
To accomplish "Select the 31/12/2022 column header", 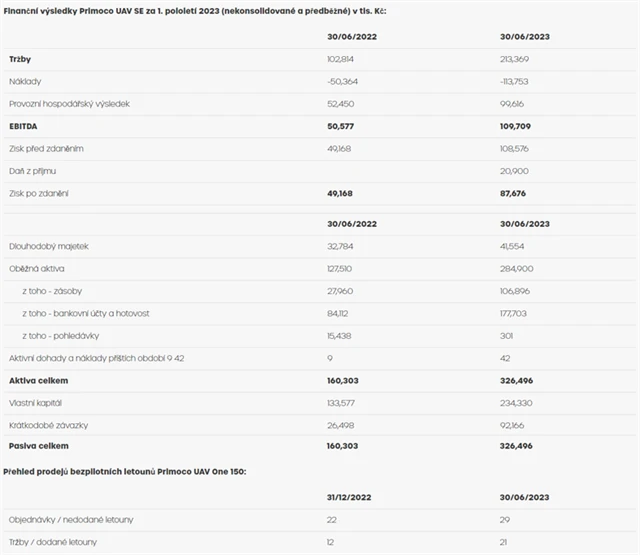I will (x=349, y=498).
